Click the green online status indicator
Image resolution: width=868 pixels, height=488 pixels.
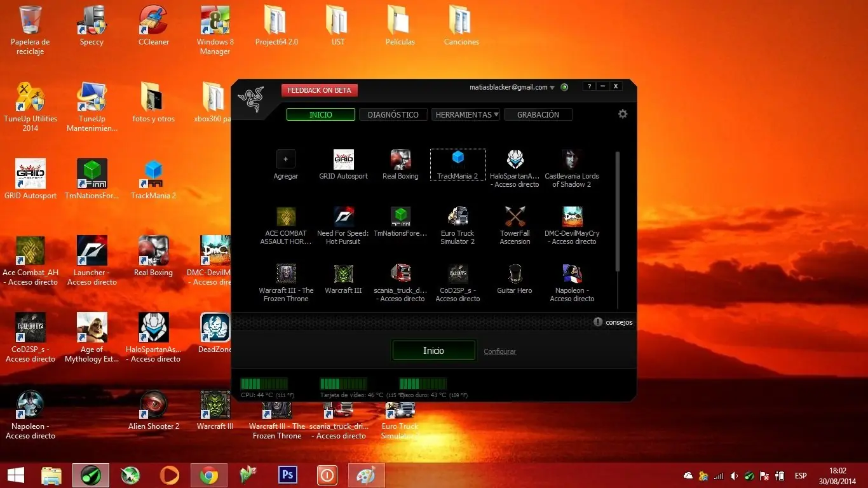(564, 87)
